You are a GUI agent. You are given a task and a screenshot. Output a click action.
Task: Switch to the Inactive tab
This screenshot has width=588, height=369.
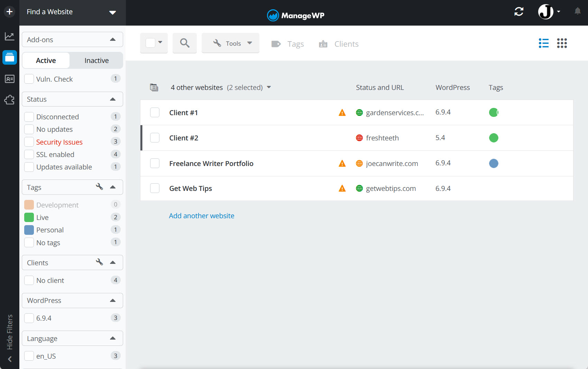click(96, 60)
